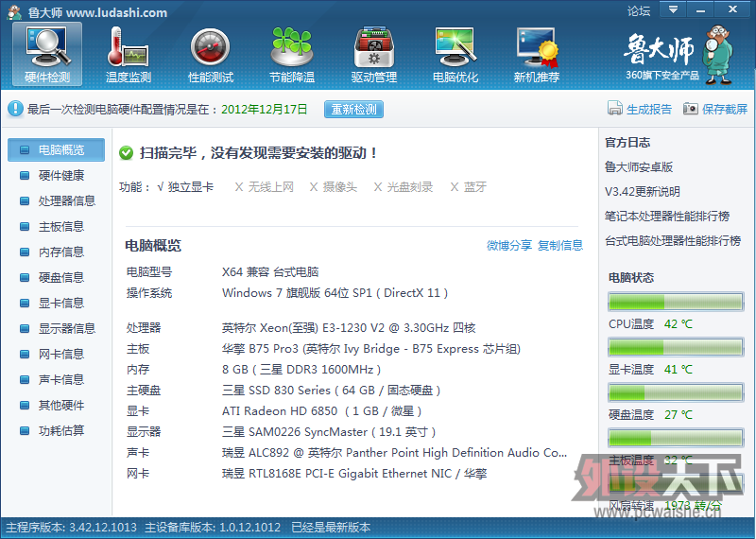Click the 重新检测 button

pyautogui.click(x=353, y=110)
